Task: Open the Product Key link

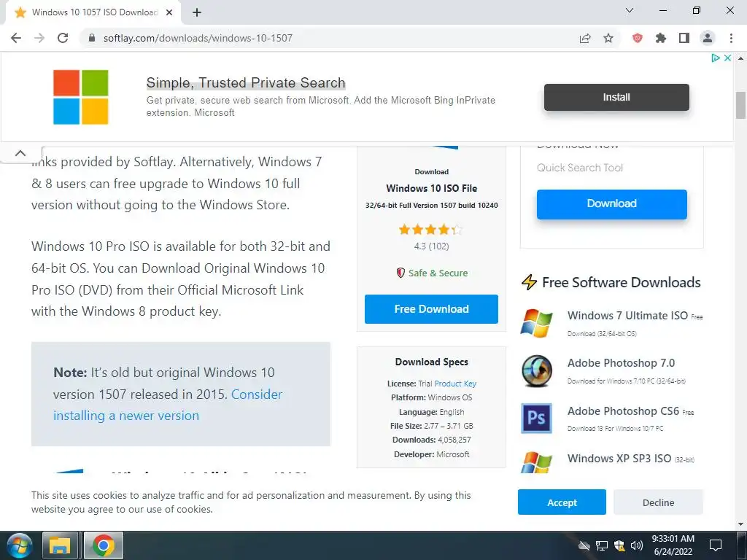Action: [x=455, y=384]
